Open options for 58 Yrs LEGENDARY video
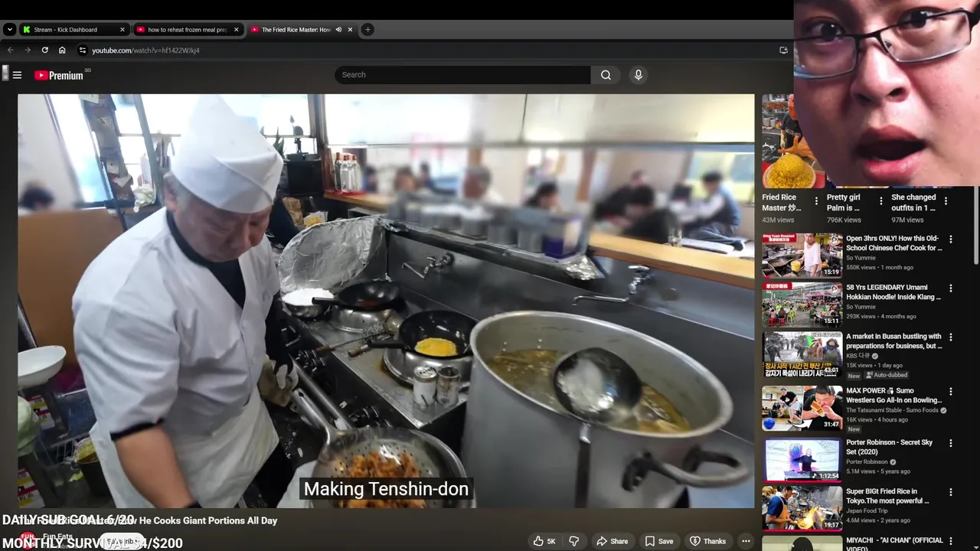Viewport: 980px width, 551px height. pyautogui.click(x=951, y=289)
